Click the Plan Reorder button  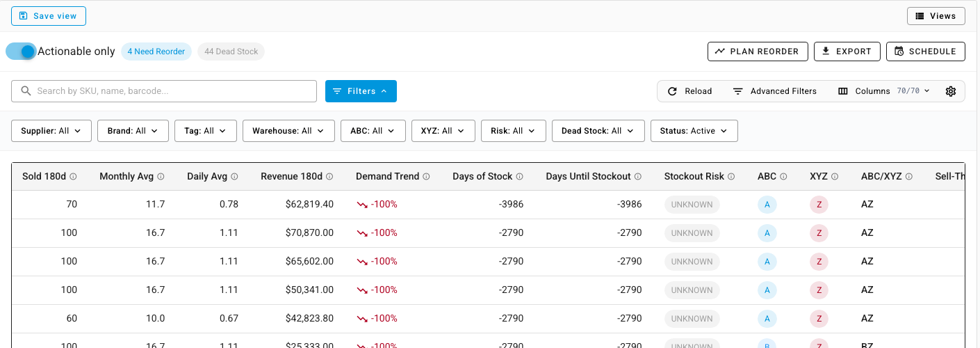pos(758,52)
